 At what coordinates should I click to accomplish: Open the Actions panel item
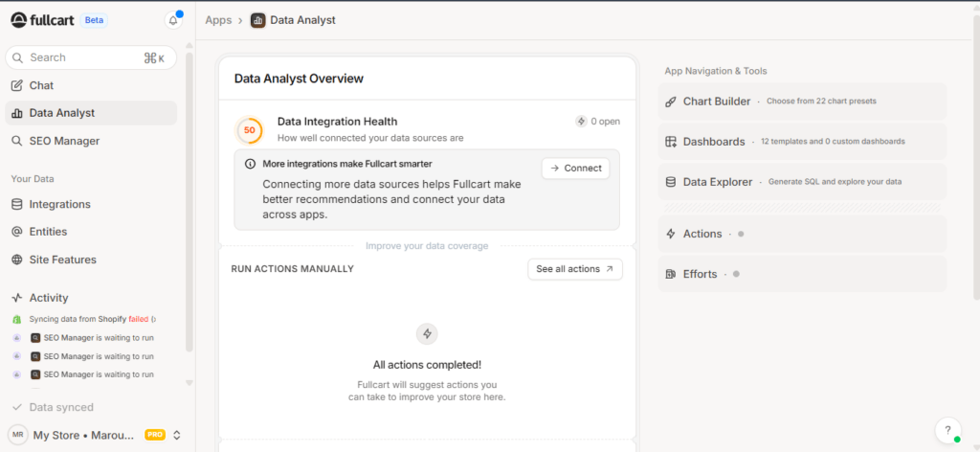(803, 234)
